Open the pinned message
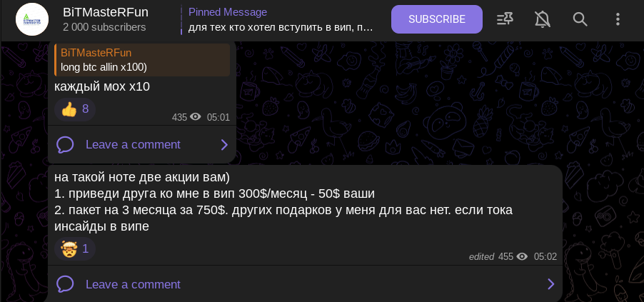The width and height of the screenshot is (644, 302). click(281, 20)
